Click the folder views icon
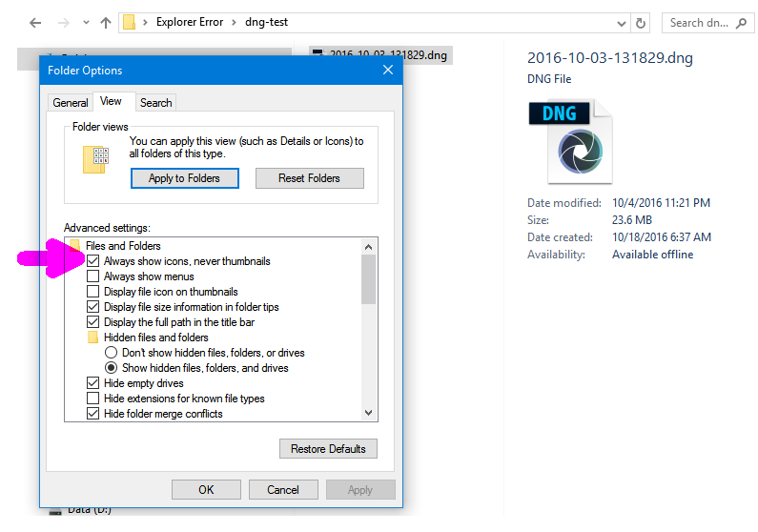 point(95,159)
